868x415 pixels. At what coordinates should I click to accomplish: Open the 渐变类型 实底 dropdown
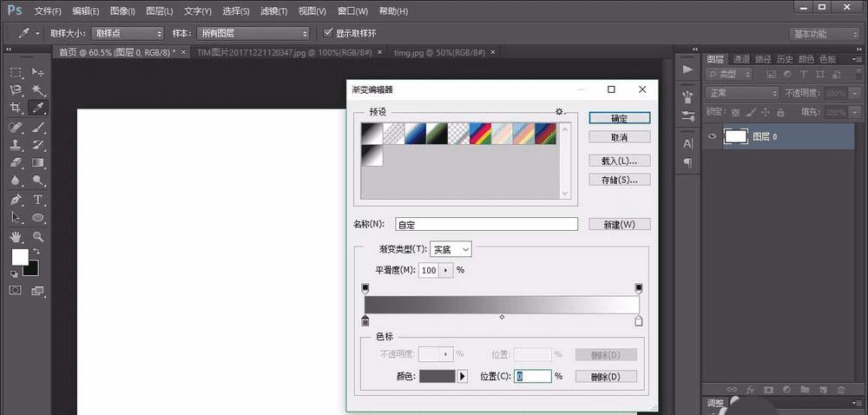pyautogui.click(x=450, y=249)
